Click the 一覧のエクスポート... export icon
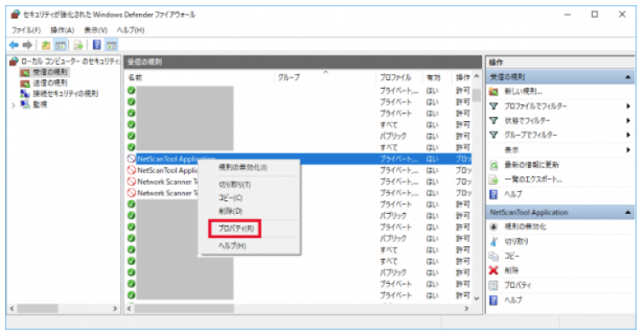The height and width of the screenshot is (335, 644). point(494,179)
